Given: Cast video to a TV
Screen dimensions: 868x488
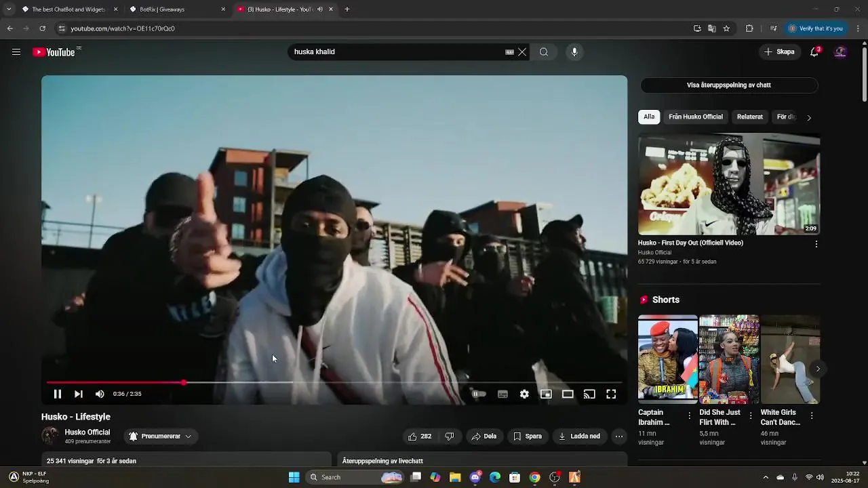Looking at the screenshot, I should [x=589, y=394].
